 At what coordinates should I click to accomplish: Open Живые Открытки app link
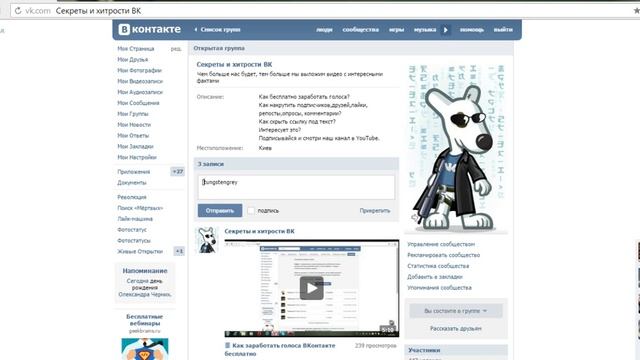click(x=140, y=251)
